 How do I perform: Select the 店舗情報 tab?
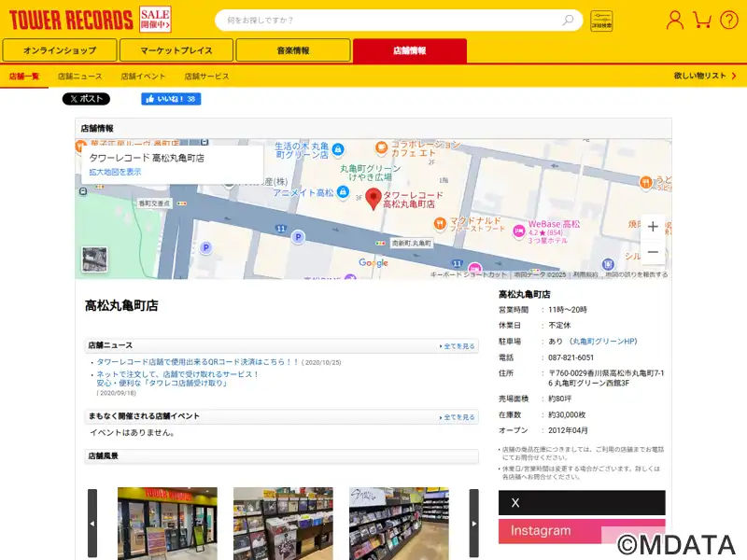410,50
